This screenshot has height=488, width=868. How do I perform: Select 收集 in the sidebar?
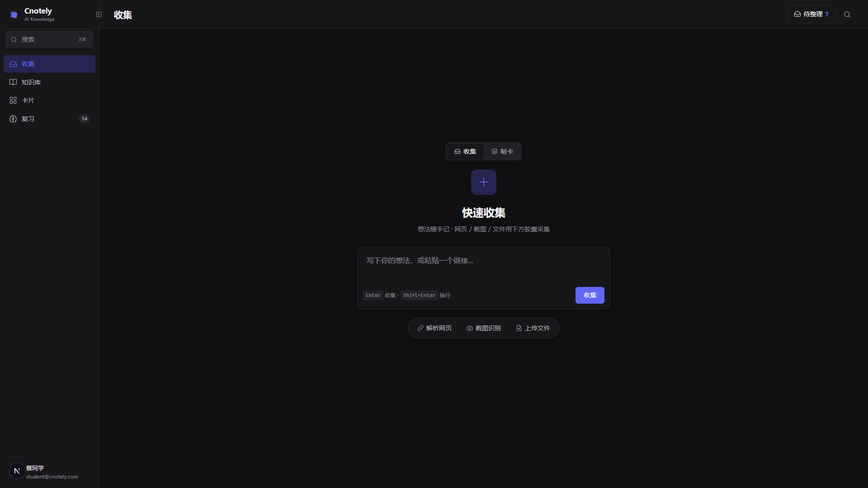coord(49,64)
